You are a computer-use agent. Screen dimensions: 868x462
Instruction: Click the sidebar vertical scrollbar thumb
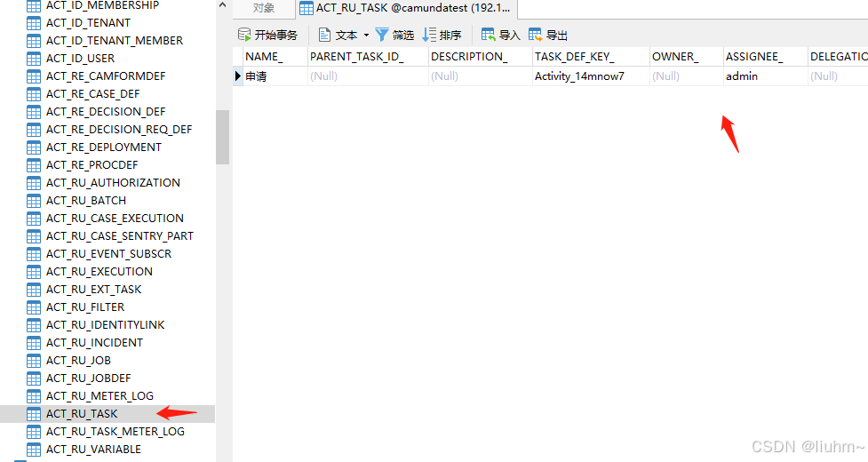[222, 137]
